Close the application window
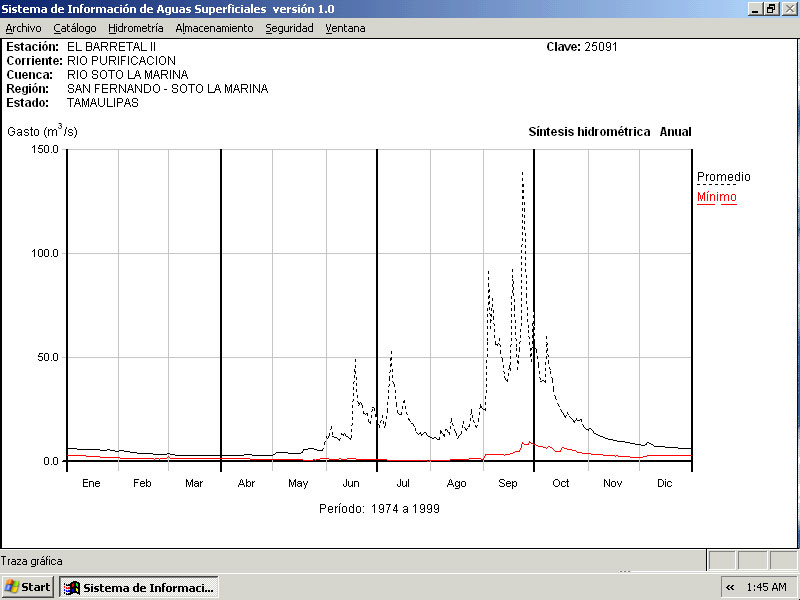Screen dimensions: 800x600 pyautogui.click(x=789, y=8)
